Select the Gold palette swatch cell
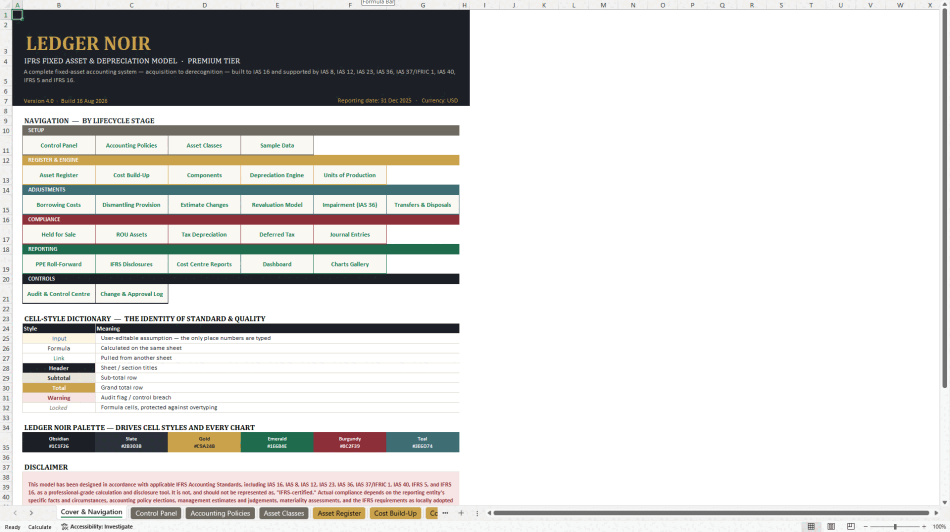This screenshot has width=950, height=532. coord(204,442)
